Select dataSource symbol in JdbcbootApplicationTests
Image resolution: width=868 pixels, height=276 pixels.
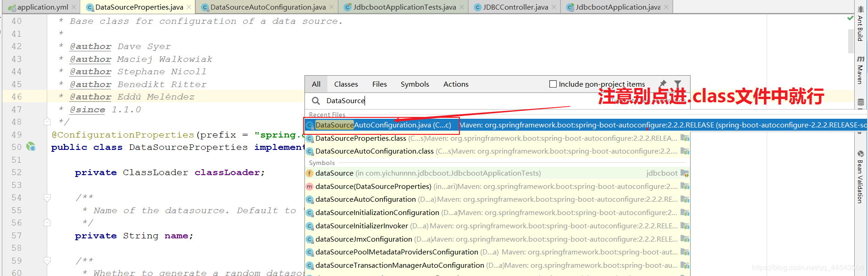(x=498, y=173)
